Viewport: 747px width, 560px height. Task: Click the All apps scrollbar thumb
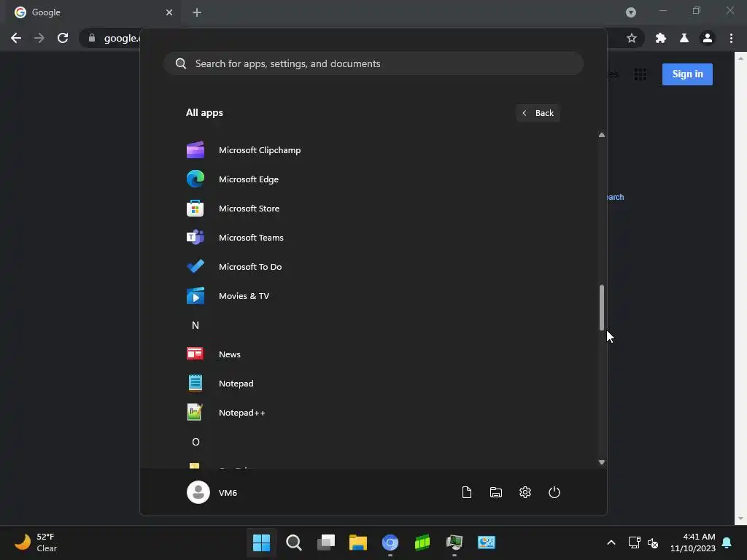[602, 308]
